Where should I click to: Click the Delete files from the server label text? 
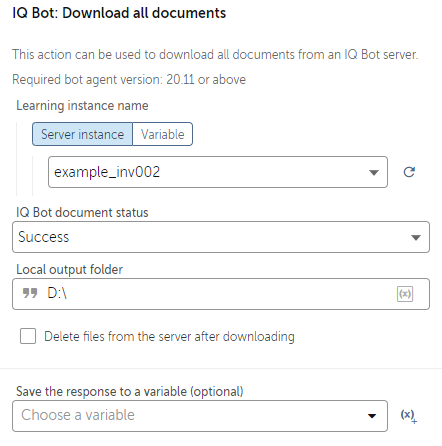pos(169,336)
